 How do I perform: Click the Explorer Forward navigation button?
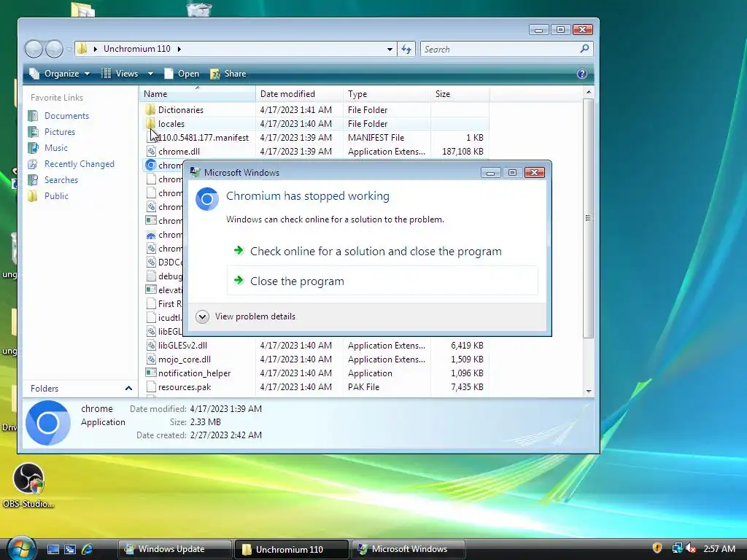point(54,49)
